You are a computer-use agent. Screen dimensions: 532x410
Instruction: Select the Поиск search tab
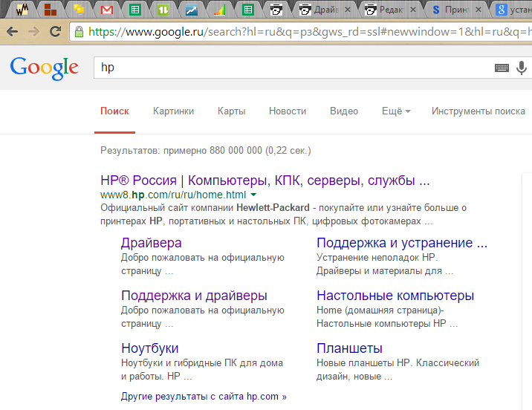(x=114, y=111)
